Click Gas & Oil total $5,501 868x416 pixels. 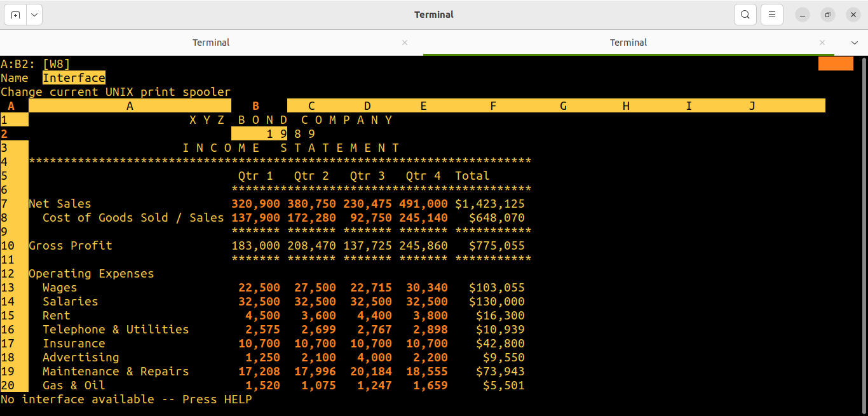[504, 386]
